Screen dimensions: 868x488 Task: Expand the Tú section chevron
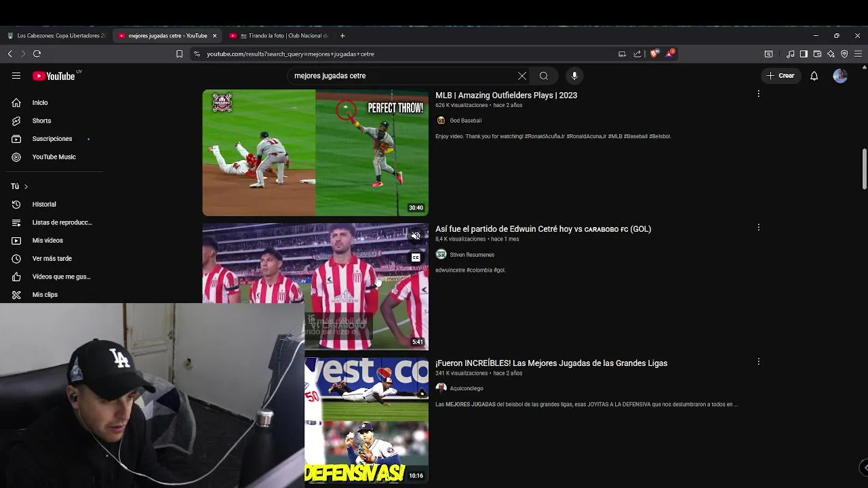[x=26, y=186]
